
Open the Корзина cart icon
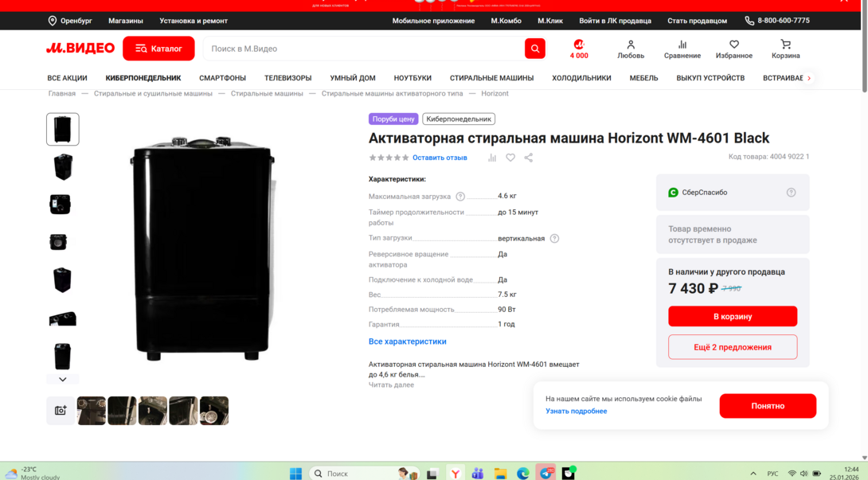point(785,49)
